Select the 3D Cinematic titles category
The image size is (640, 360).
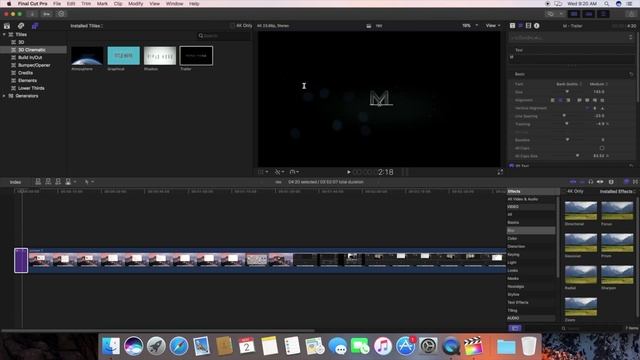tap(33, 50)
